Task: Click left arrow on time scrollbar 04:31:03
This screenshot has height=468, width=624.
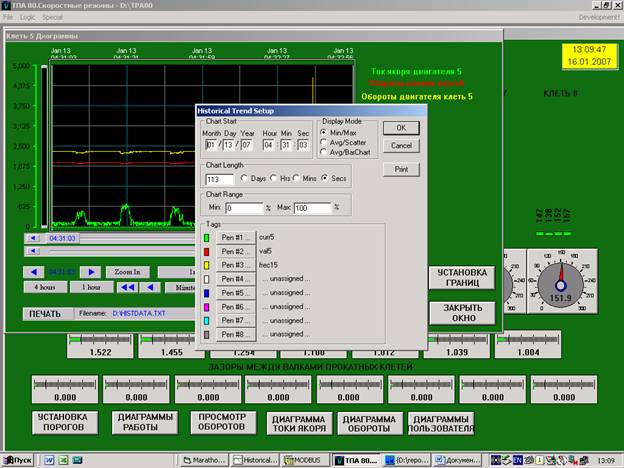Action: (x=33, y=238)
